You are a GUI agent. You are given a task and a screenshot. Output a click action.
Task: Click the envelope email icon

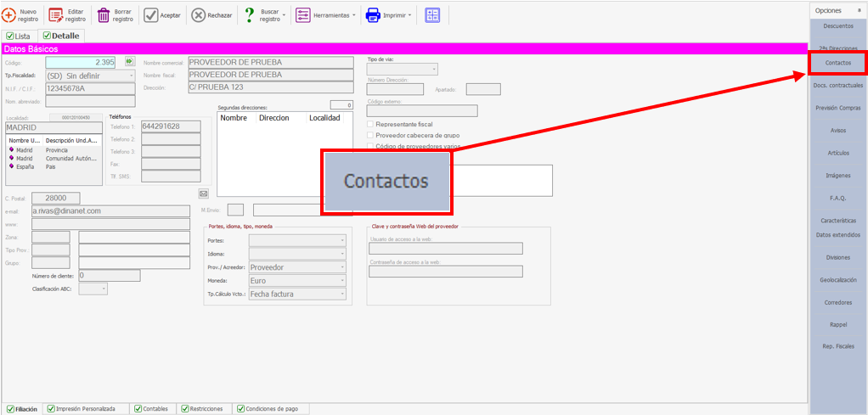tap(203, 193)
